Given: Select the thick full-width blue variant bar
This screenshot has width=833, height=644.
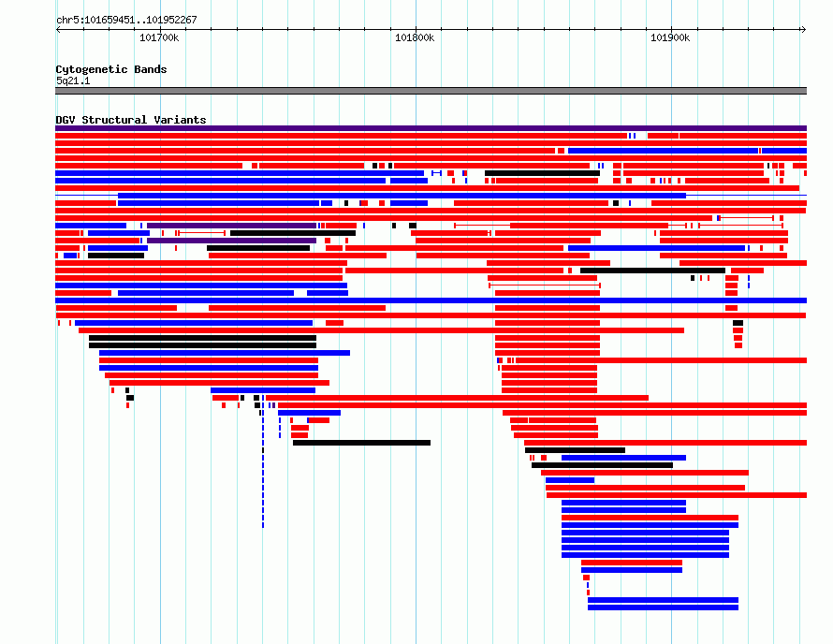Looking at the screenshot, I should [431, 300].
